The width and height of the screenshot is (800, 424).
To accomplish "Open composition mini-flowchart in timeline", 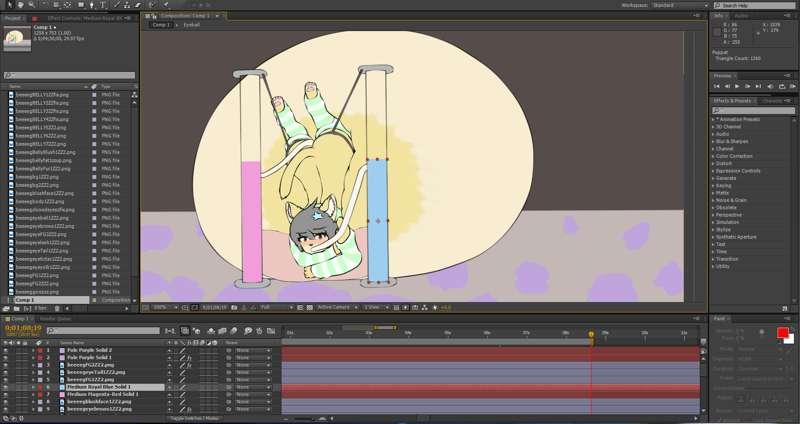I will tap(170, 331).
